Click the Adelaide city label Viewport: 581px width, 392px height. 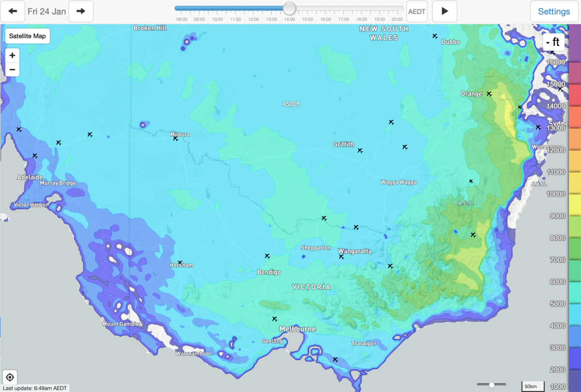pos(30,177)
